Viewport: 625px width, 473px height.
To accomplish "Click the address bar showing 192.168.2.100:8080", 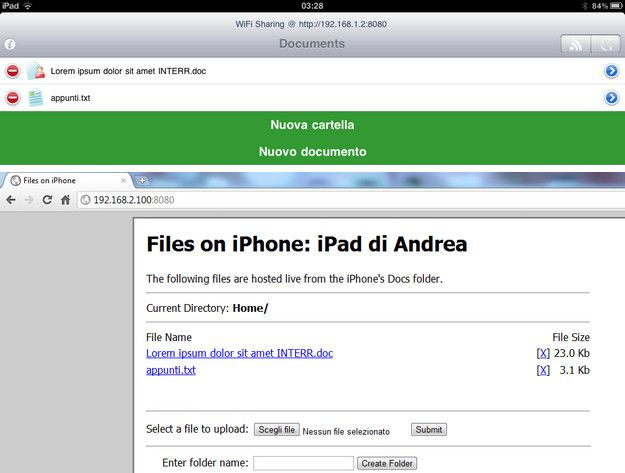I will click(x=351, y=200).
